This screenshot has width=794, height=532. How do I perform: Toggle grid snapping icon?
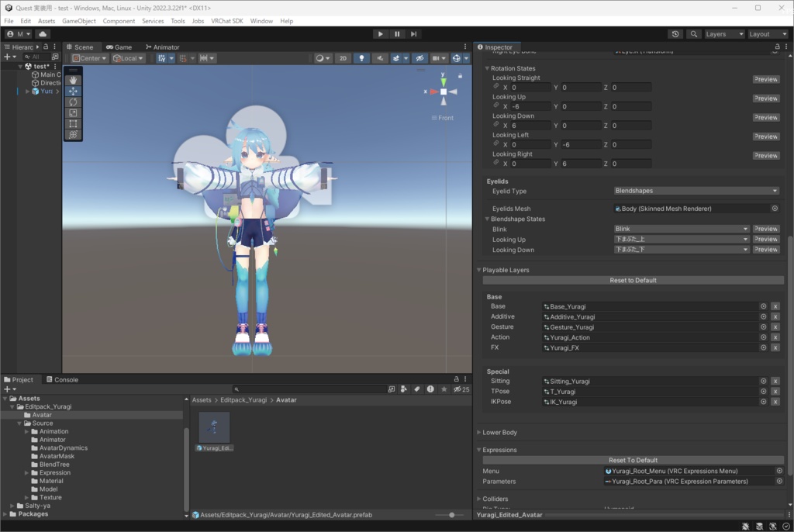(161, 58)
